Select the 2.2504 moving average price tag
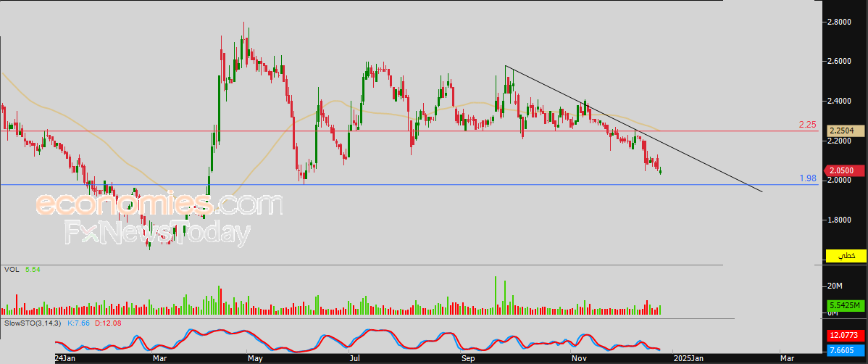This screenshot has height=364, width=868. click(x=846, y=131)
